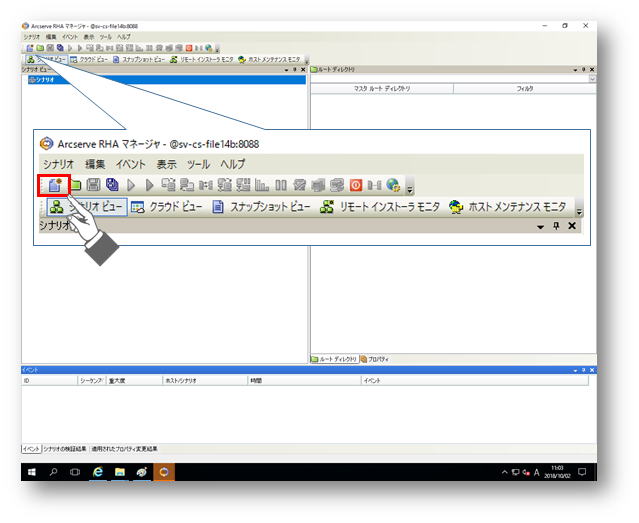The image size is (639, 523).
Task: Click ホスト/シナリオ column header in events table
Action: tap(205, 381)
